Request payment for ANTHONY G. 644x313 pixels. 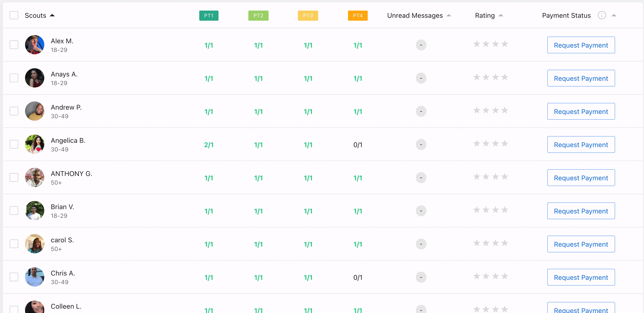tap(581, 178)
